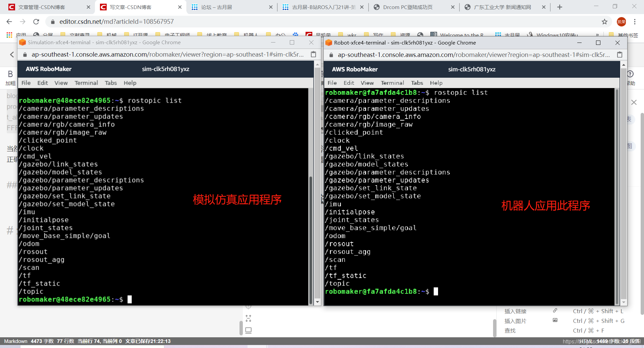Open the help question-mark icon
The height and width of the screenshot is (348, 644).
click(630, 74)
